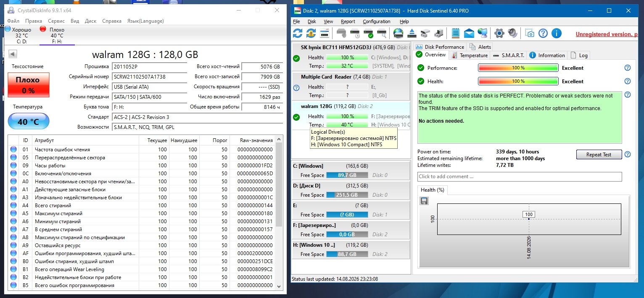
Task: Click the eject drive icon in Sentinel toolbar
Action: coord(412,33)
